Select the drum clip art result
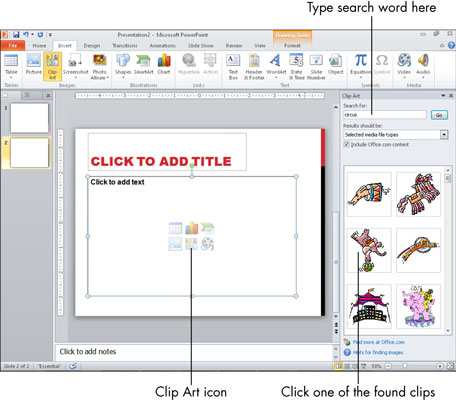 click(369, 194)
